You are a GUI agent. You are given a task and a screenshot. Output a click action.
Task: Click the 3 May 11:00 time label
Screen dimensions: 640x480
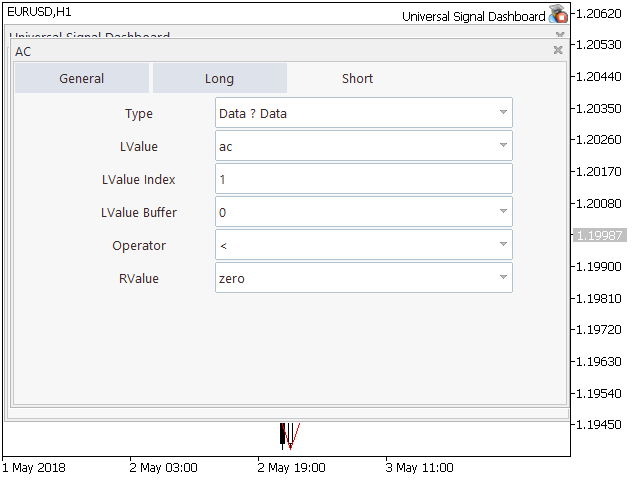pyautogui.click(x=419, y=468)
